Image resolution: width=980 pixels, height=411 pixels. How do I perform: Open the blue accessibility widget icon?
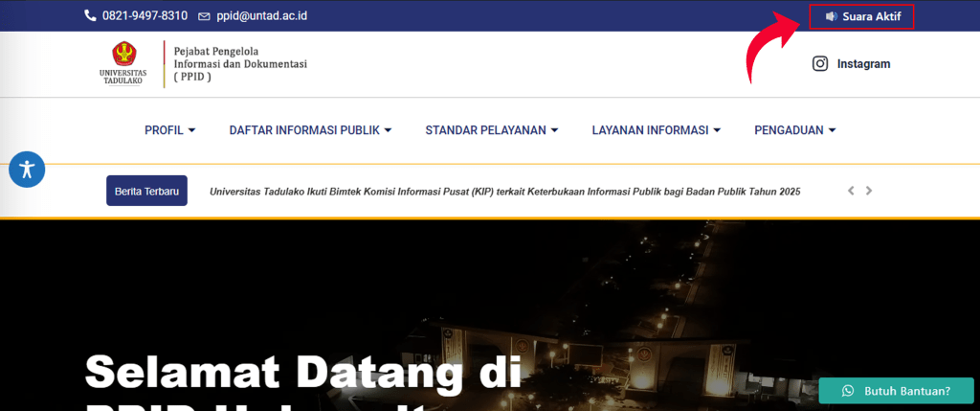(27, 170)
